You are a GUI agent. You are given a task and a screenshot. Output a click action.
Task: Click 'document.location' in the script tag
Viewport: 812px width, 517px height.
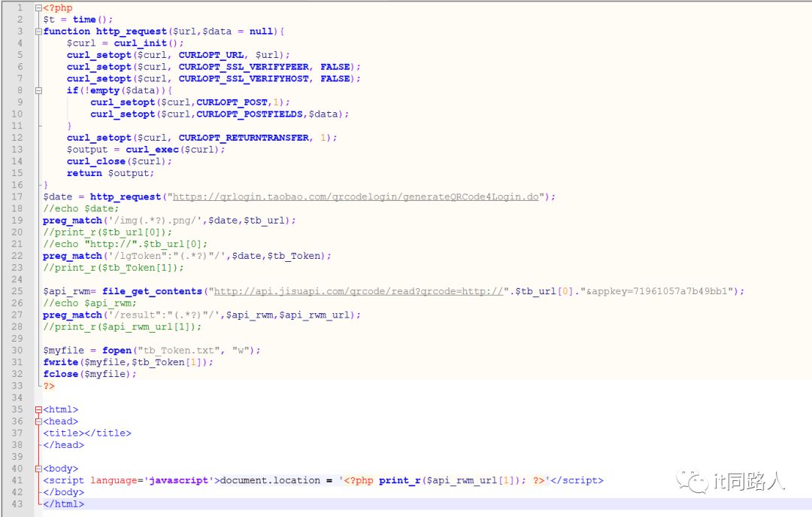coord(271,481)
